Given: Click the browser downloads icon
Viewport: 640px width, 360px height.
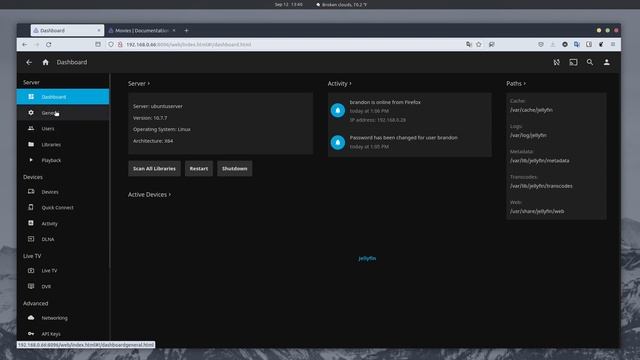Looking at the screenshot, I should pos(553,44).
